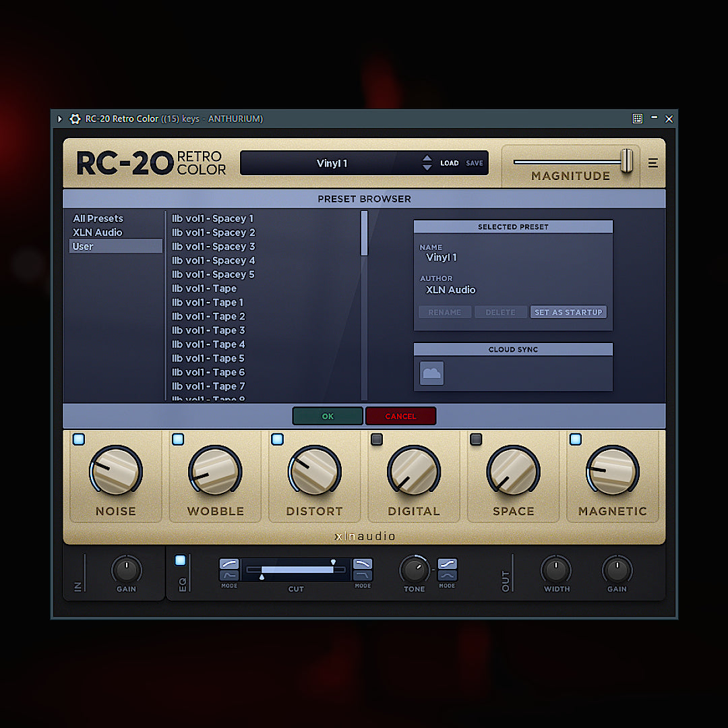Select the lower high-cut mode icon
Viewport: 728px width, 728px height.
tap(363, 576)
